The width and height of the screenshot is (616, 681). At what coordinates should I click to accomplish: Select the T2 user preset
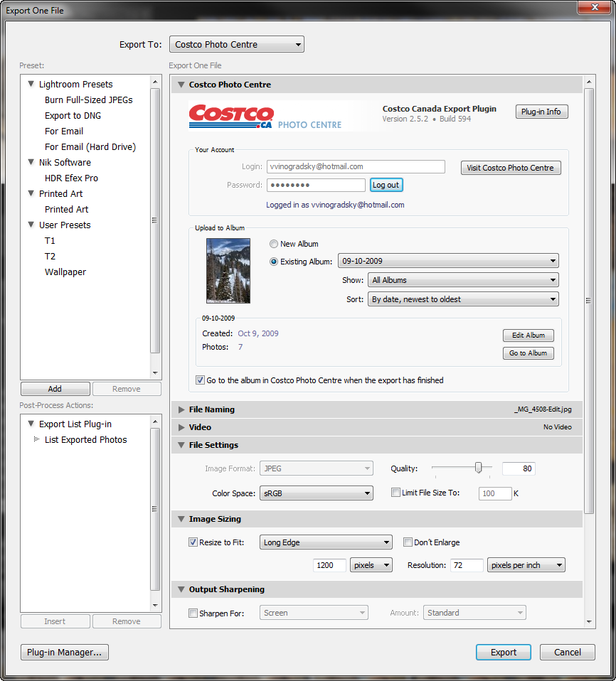tap(50, 256)
